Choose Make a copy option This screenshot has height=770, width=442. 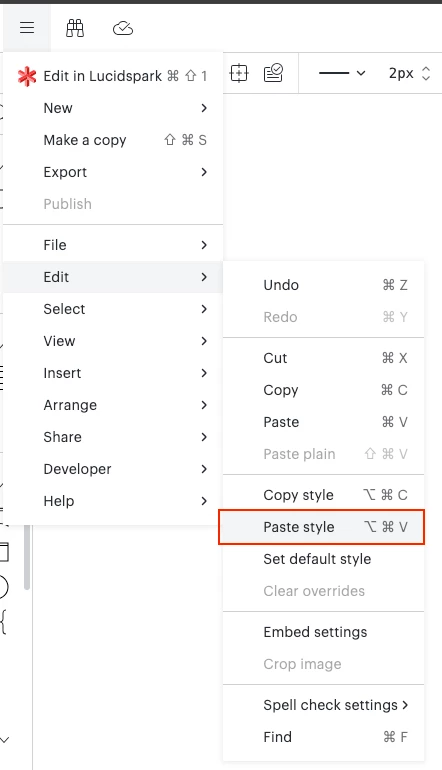pos(113,140)
